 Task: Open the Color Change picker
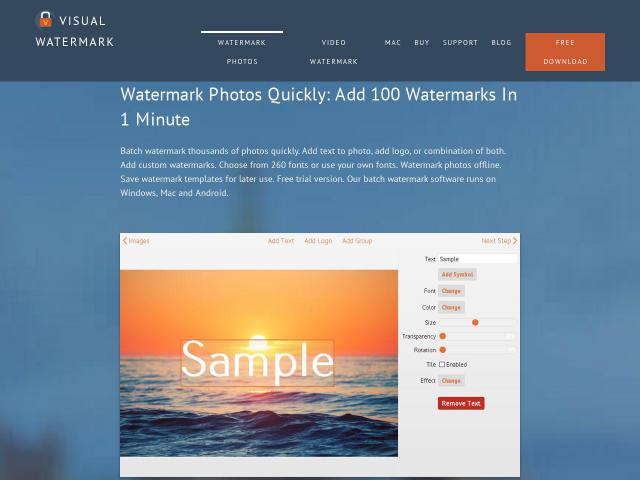click(451, 307)
